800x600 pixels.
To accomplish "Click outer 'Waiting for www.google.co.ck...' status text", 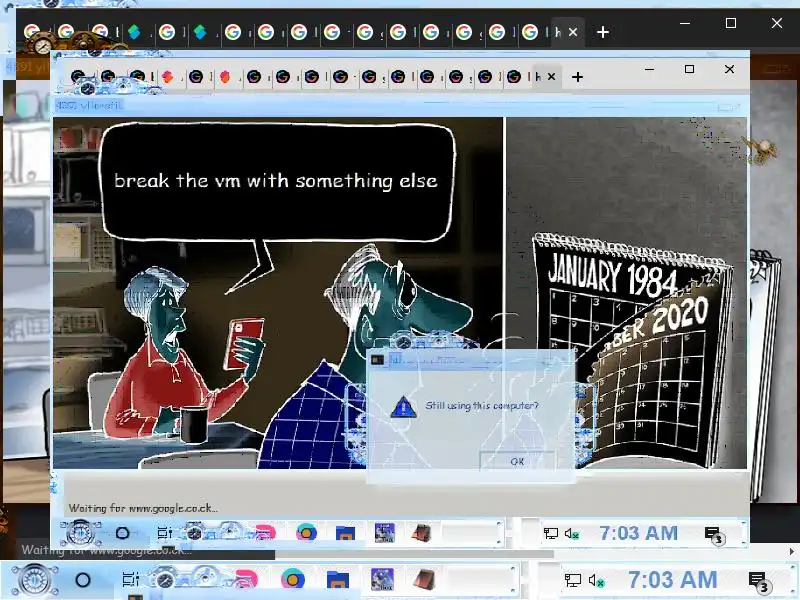I will tap(107, 551).
